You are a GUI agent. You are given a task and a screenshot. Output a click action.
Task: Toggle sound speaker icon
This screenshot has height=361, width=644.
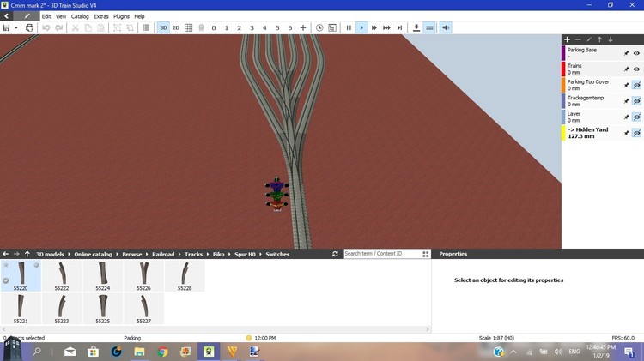pyautogui.click(x=446, y=28)
